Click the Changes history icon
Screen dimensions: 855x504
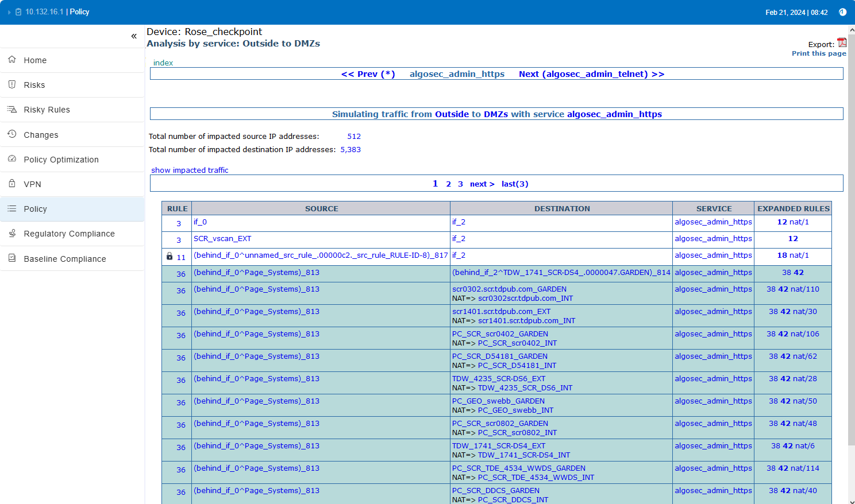12,134
